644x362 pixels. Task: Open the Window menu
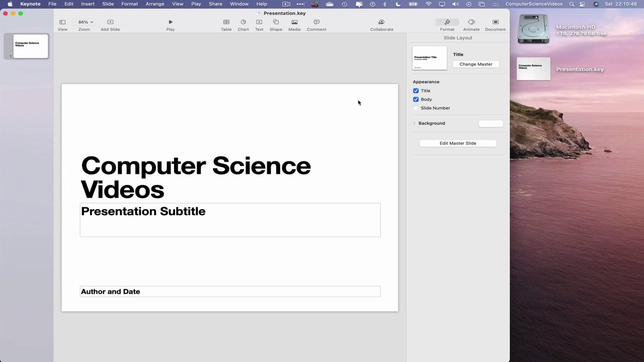[239, 4]
